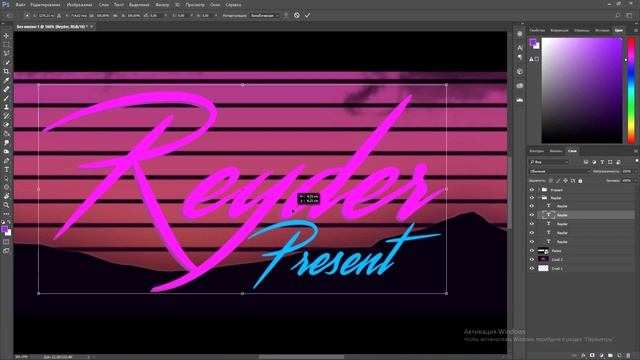Viewport: 640px width, 360px height.
Task: Cancel the transform in options bar
Action: (x=297, y=16)
